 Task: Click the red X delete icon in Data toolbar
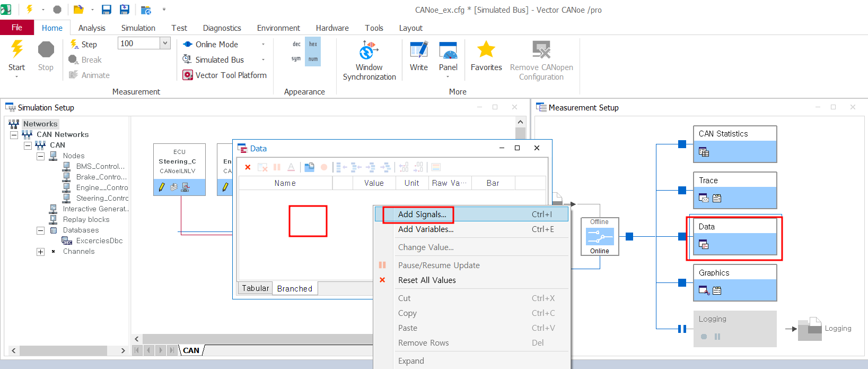pyautogui.click(x=248, y=167)
